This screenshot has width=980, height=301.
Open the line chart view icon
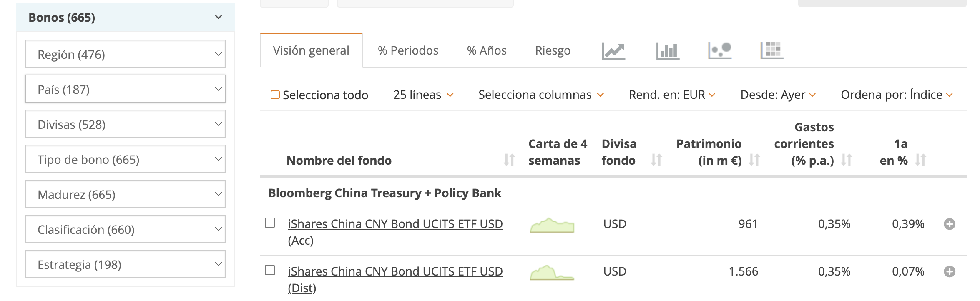pos(613,51)
